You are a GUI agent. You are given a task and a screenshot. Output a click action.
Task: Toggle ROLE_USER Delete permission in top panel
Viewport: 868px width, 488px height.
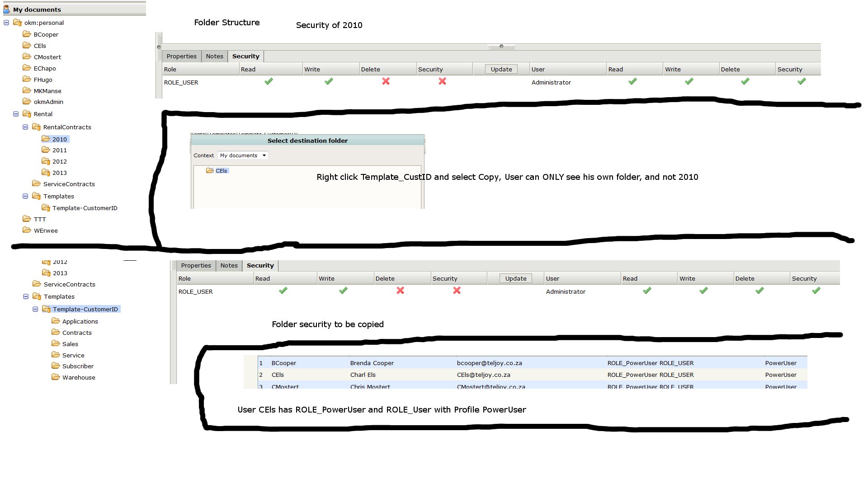coord(386,81)
